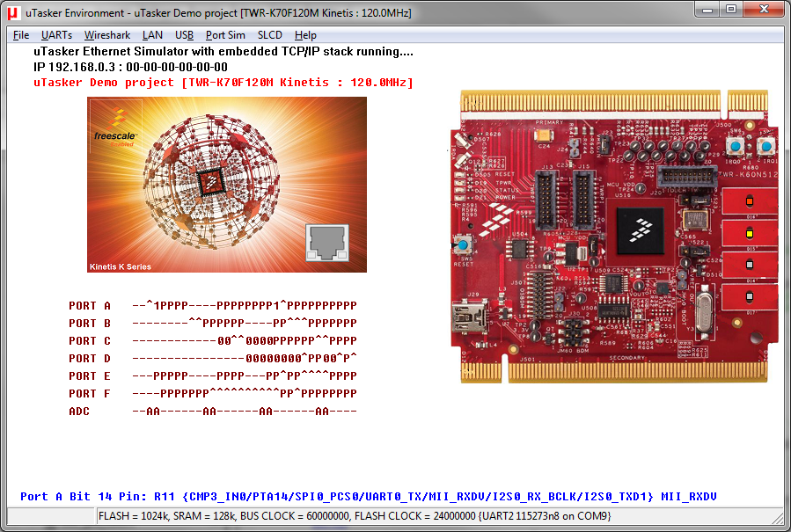This screenshot has width=791, height=532.
Task: Close the uTasker Environment window
Action: coord(764,10)
